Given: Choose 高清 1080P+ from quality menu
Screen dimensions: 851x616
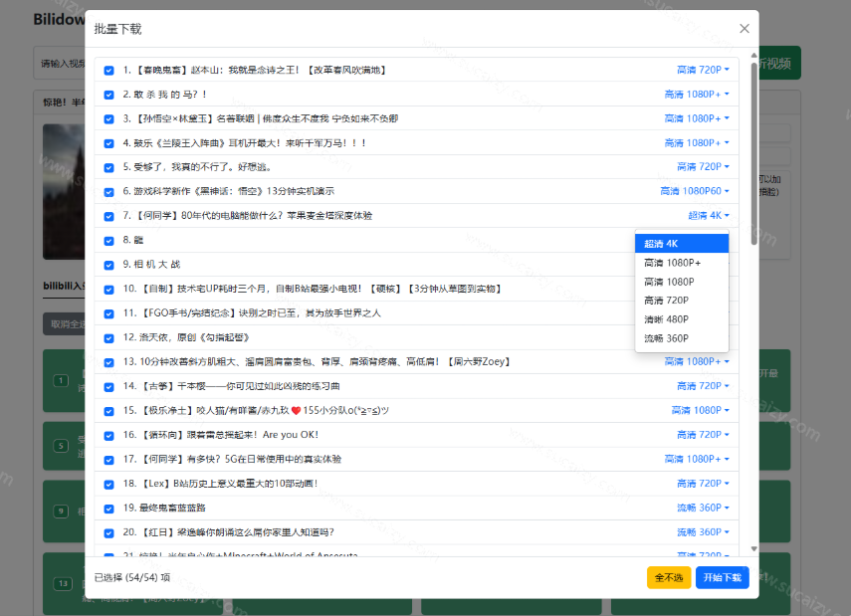Looking at the screenshot, I should (682, 263).
